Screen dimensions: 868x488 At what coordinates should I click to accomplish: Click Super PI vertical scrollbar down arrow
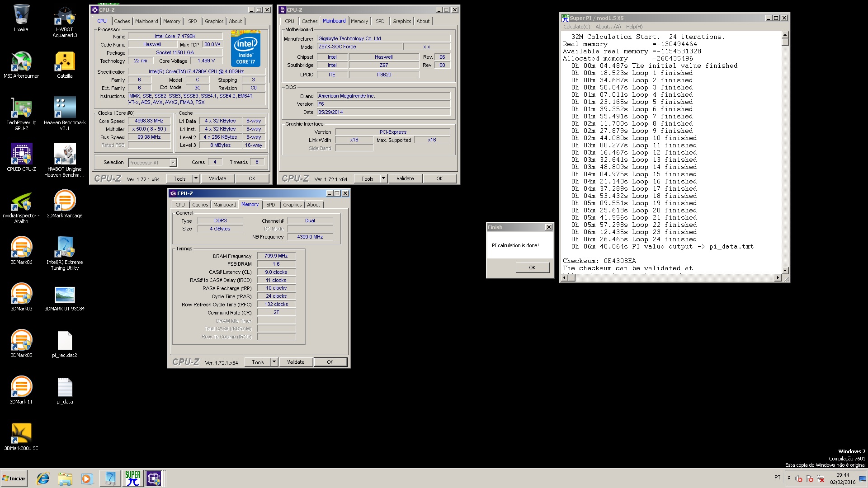click(x=785, y=270)
